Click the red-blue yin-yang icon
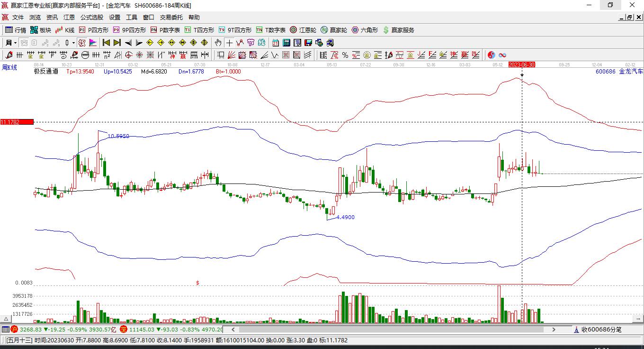 coord(492,55)
